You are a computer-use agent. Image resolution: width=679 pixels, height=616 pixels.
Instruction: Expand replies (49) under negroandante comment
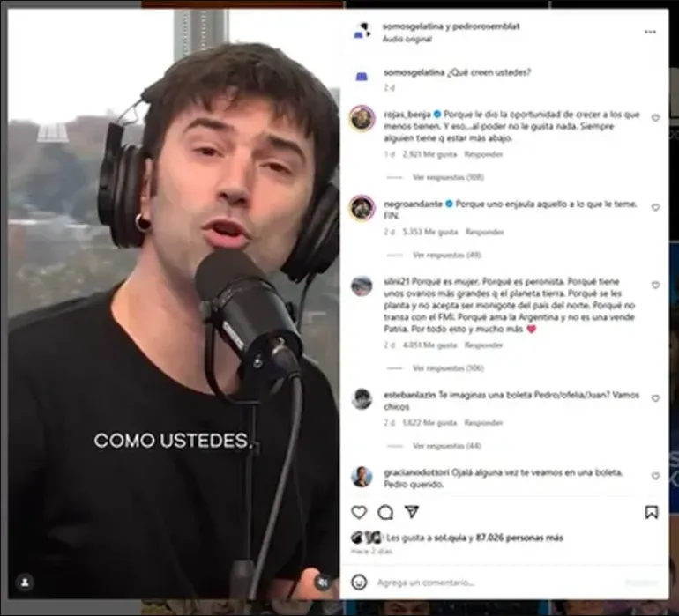pyautogui.click(x=447, y=255)
